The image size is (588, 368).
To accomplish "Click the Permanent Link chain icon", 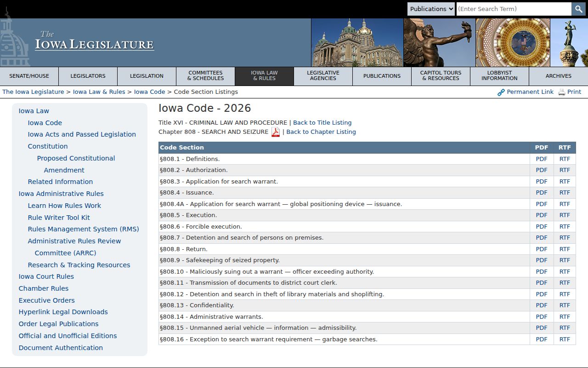I will [x=501, y=92].
